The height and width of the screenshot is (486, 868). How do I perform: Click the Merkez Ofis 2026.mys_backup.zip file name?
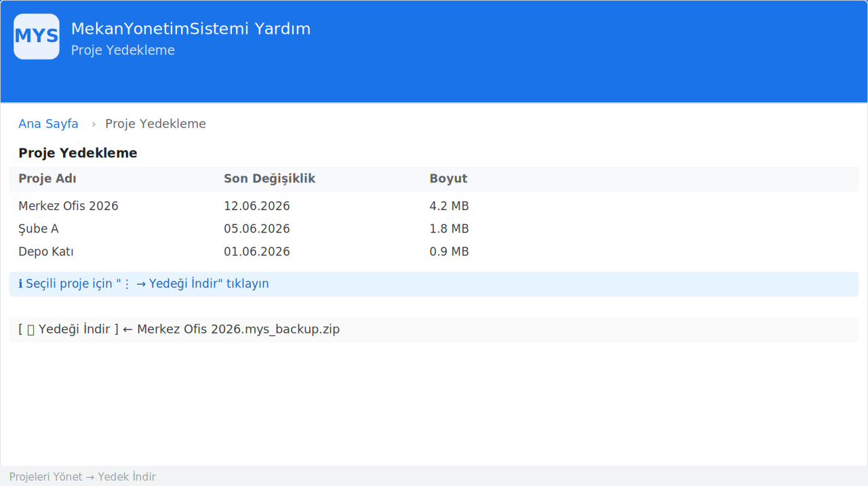[x=238, y=329]
